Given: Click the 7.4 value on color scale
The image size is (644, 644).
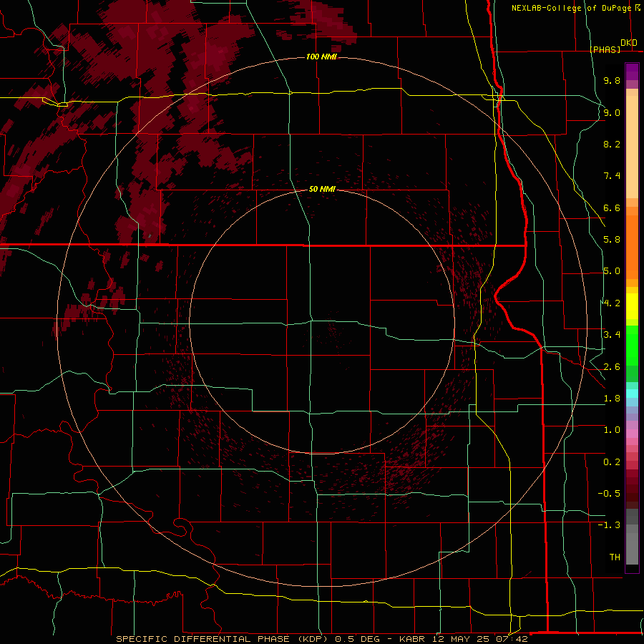Looking at the screenshot, I should [x=612, y=176].
